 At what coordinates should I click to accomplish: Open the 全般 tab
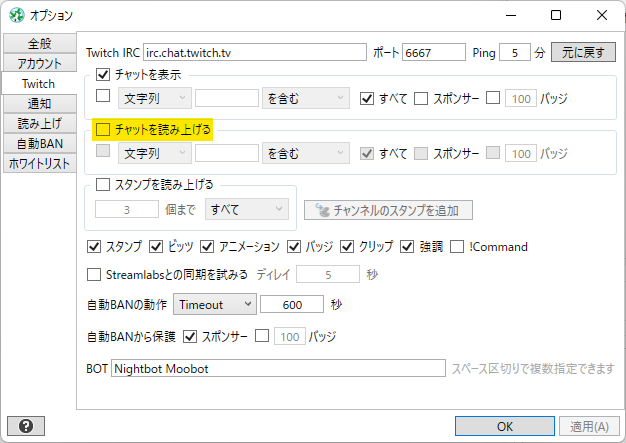click(40, 43)
